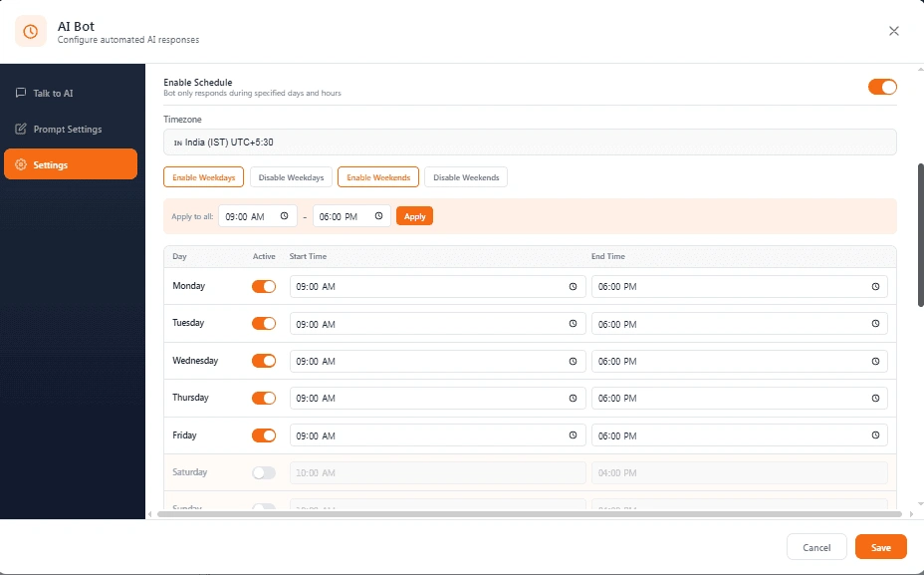Image resolution: width=924 pixels, height=575 pixels.
Task: Open the Timezone selector
Action: [532, 141]
